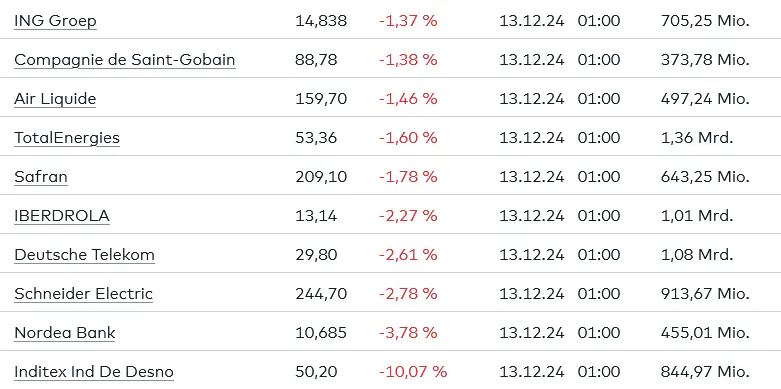
Task: Open the Compagnie de Saint-Gobain link
Action: 125,60
